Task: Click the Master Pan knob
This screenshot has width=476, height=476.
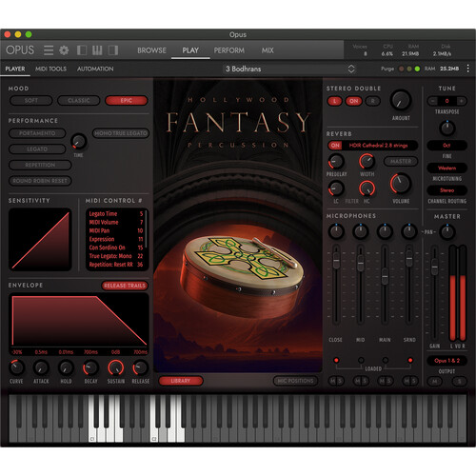Action: [447, 232]
